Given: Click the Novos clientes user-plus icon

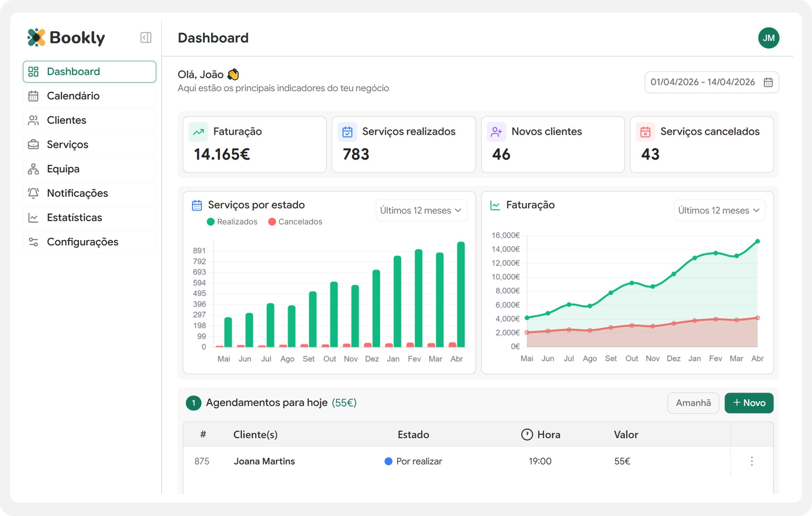Looking at the screenshot, I should (496, 132).
